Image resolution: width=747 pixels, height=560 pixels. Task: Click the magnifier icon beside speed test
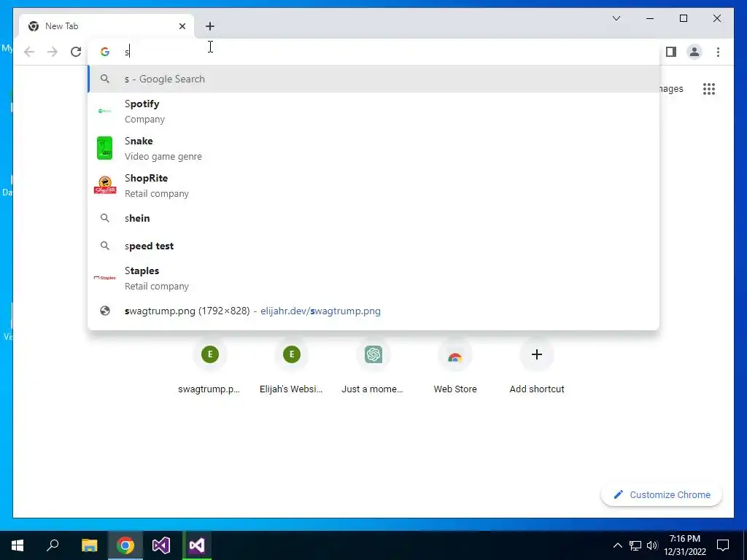click(x=105, y=246)
